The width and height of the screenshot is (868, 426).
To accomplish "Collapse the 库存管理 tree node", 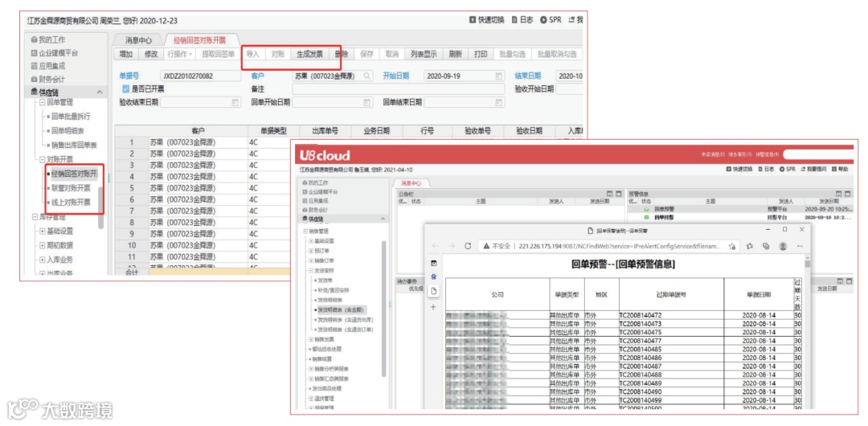I will [x=35, y=217].
